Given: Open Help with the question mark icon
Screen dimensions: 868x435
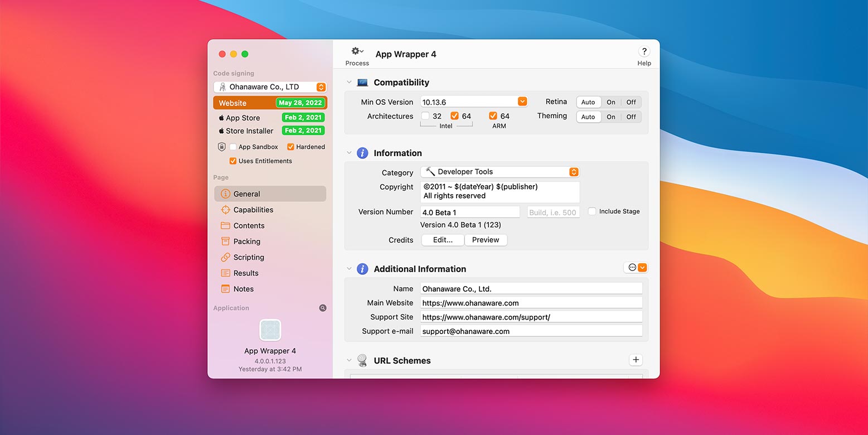Looking at the screenshot, I should click(x=644, y=51).
